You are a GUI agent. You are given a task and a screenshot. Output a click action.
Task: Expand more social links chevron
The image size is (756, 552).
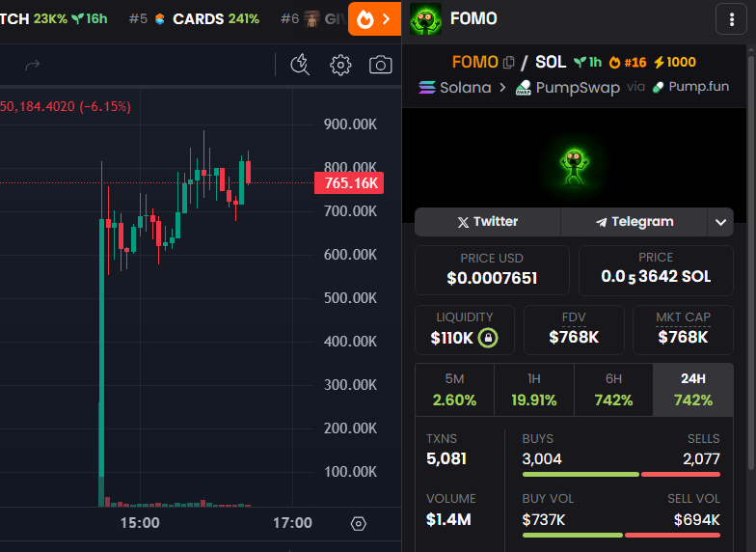coord(720,222)
